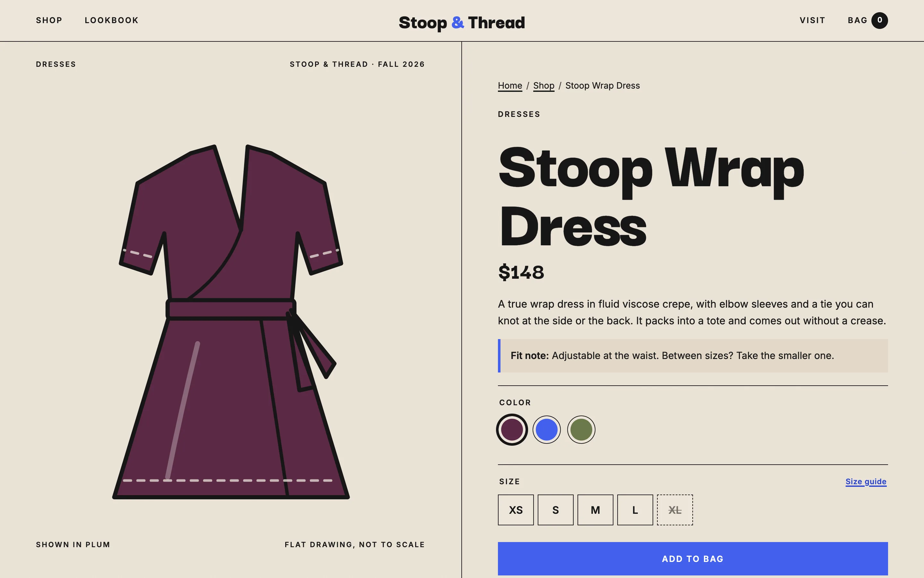Click the 'COLOR' section label
The image size is (924, 578).
515,403
